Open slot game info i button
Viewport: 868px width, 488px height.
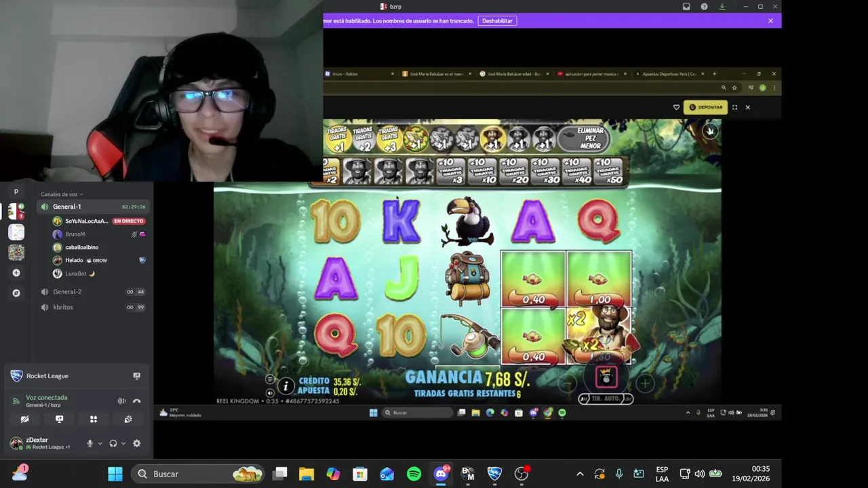point(285,386)
